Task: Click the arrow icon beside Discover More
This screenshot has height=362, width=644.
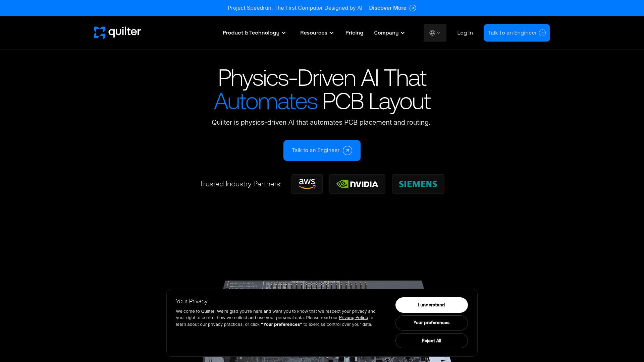Action: (413, 8)
